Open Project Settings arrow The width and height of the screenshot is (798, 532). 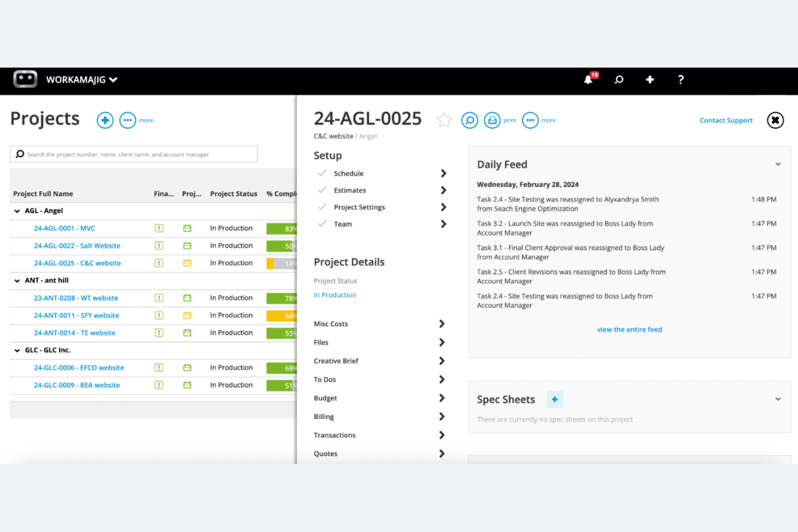click(x=443, y=207)
